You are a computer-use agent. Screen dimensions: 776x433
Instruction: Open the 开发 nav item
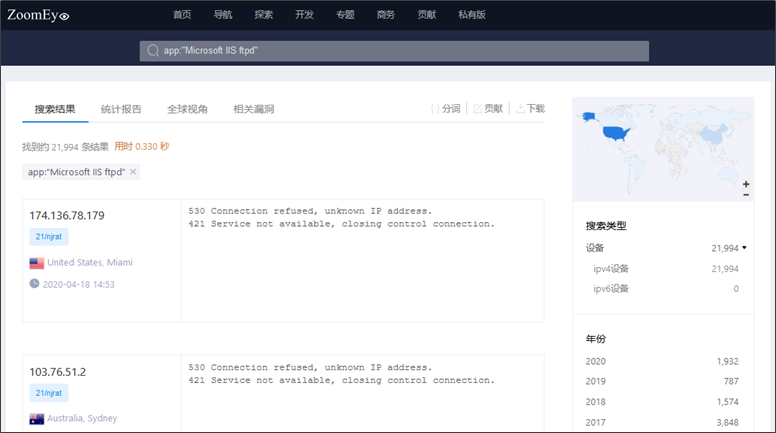tap(304, 15)
